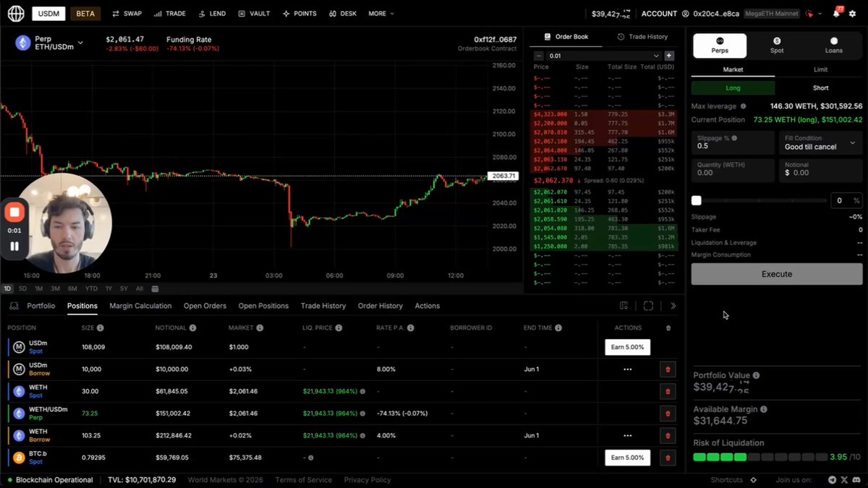
Task: Click the column layout icon in positions panel
Action: pos(624,306)
